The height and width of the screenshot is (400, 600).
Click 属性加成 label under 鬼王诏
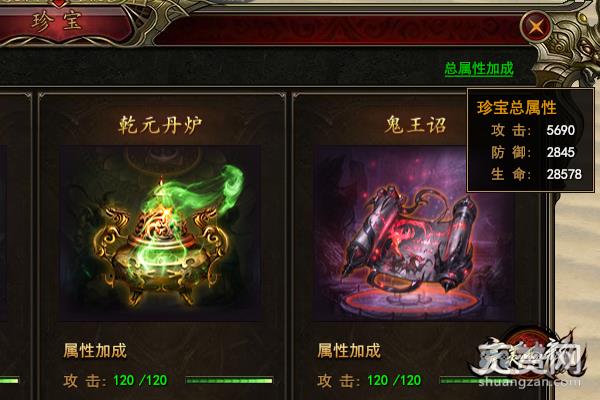pos(349,351)
